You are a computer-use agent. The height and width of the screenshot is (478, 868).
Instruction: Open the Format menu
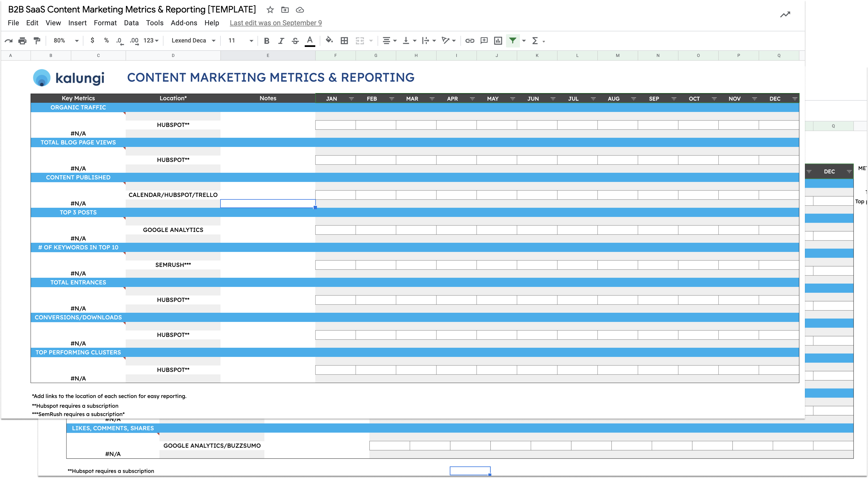click(x=105, y=23)
